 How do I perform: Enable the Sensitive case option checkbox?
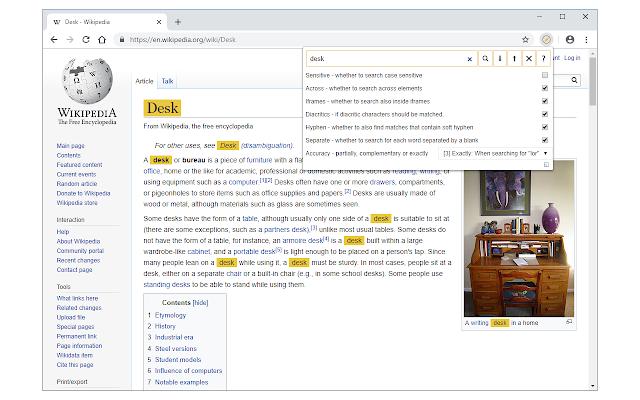point(544,75)
